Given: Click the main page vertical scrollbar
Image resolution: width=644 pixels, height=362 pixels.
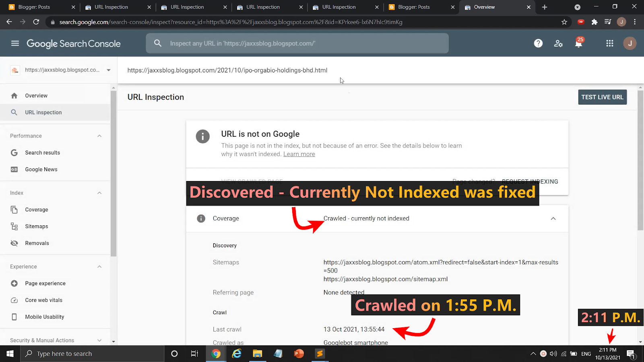Looking at the screenshot, I should point(640,161).
